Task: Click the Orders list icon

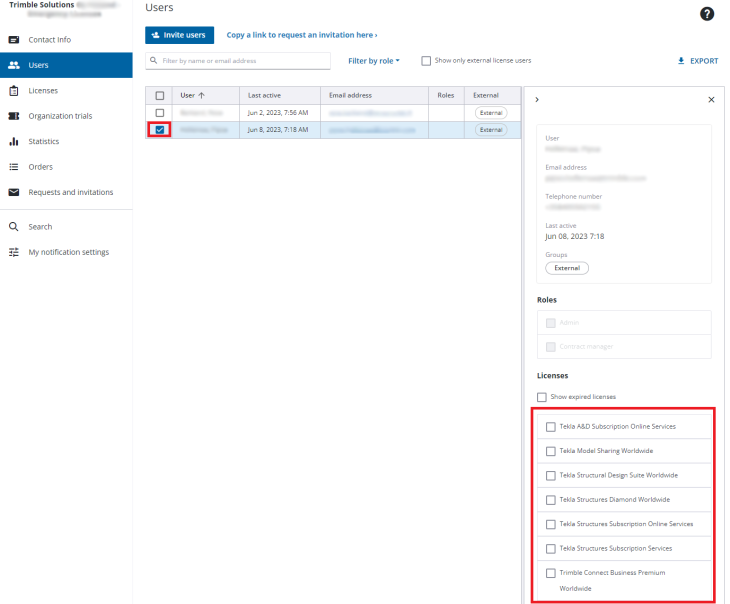Action: click(x=14, y=167)
